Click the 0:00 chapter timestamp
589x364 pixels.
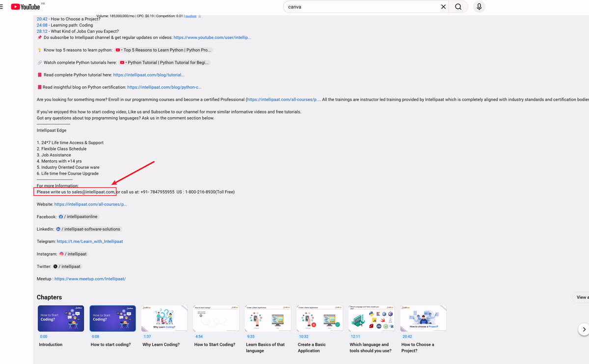coord(43,337)
